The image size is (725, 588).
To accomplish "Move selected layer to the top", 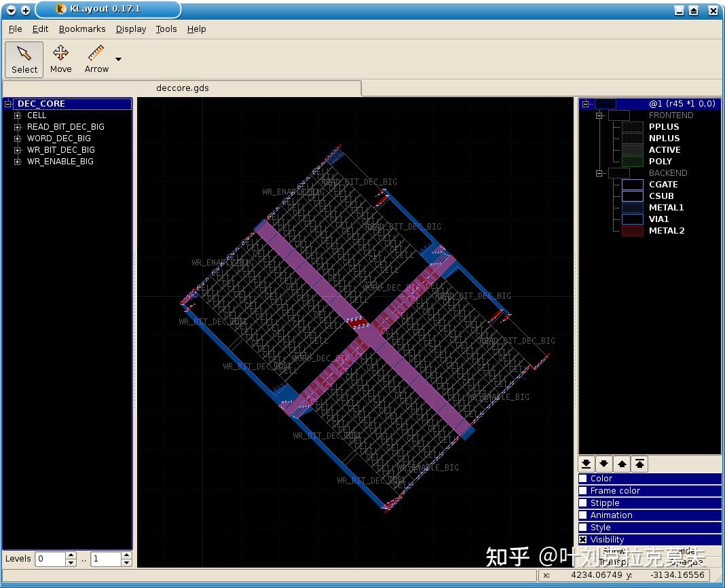I will (639, 464).
